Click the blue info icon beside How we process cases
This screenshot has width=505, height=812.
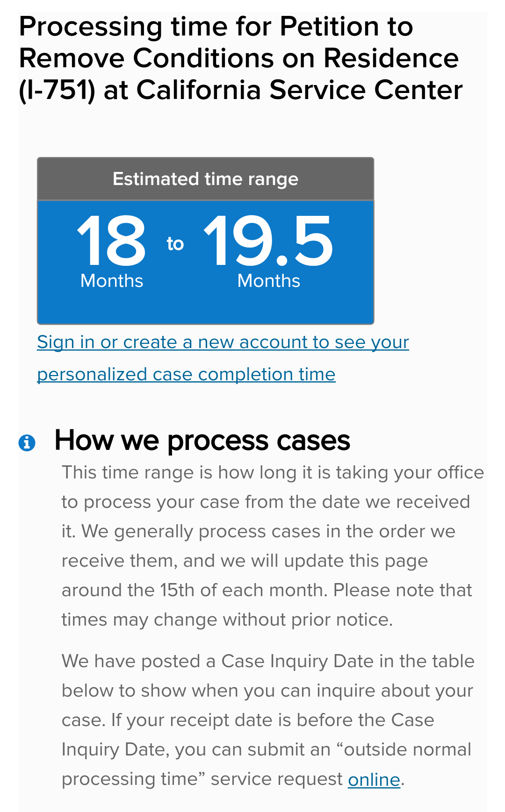click(27, 442)
